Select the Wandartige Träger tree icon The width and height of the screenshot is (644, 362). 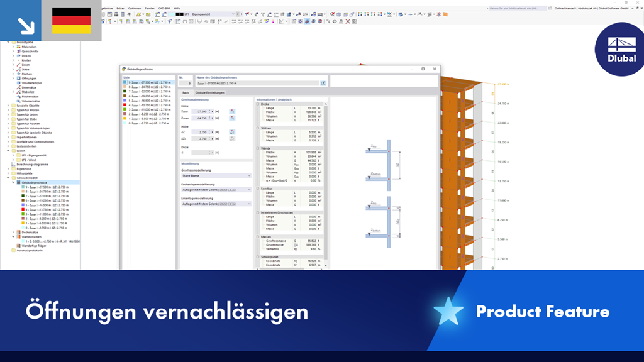pos(18,246)
